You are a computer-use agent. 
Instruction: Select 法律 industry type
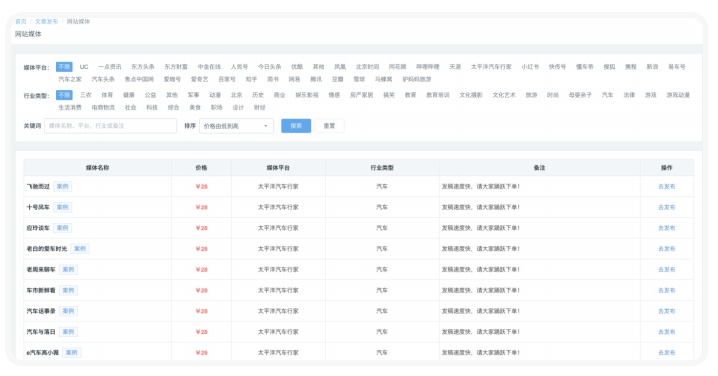(x=629, y=95)
